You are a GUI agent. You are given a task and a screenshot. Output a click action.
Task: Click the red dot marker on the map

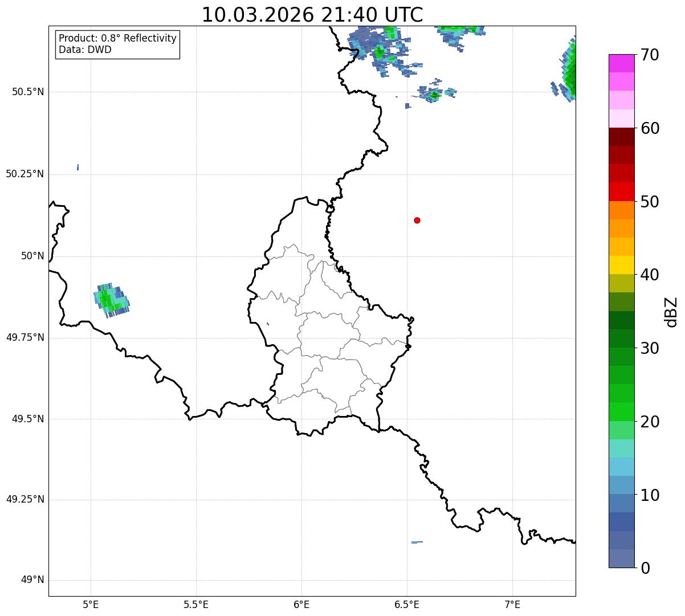tap(417, 220)
